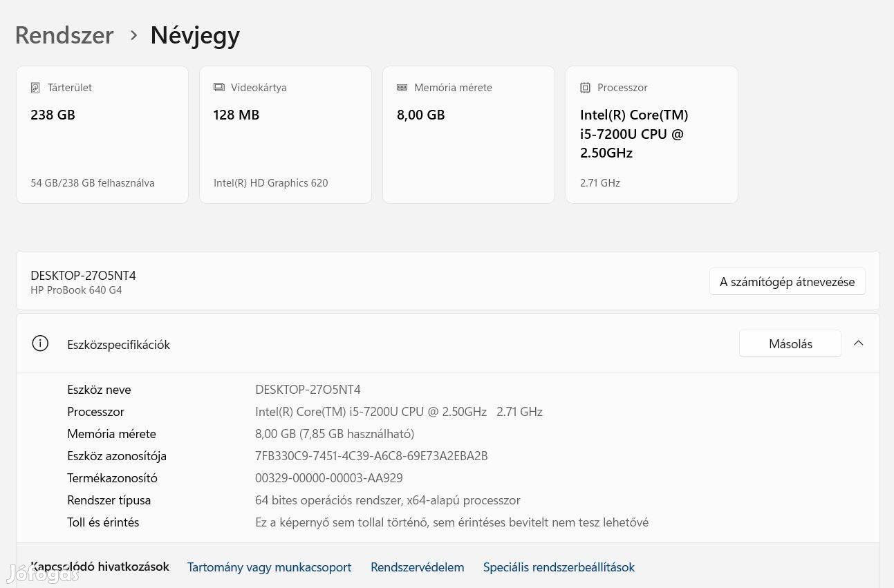894x588 pixels.
Task: Click the storage icon beside Tárterület
Action: (35, 88)
